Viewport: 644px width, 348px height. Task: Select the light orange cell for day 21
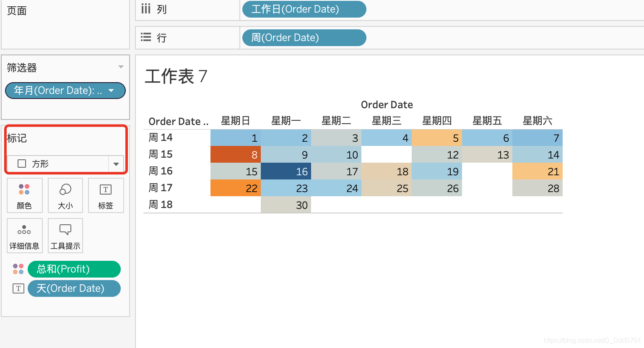tap(538, 171)
